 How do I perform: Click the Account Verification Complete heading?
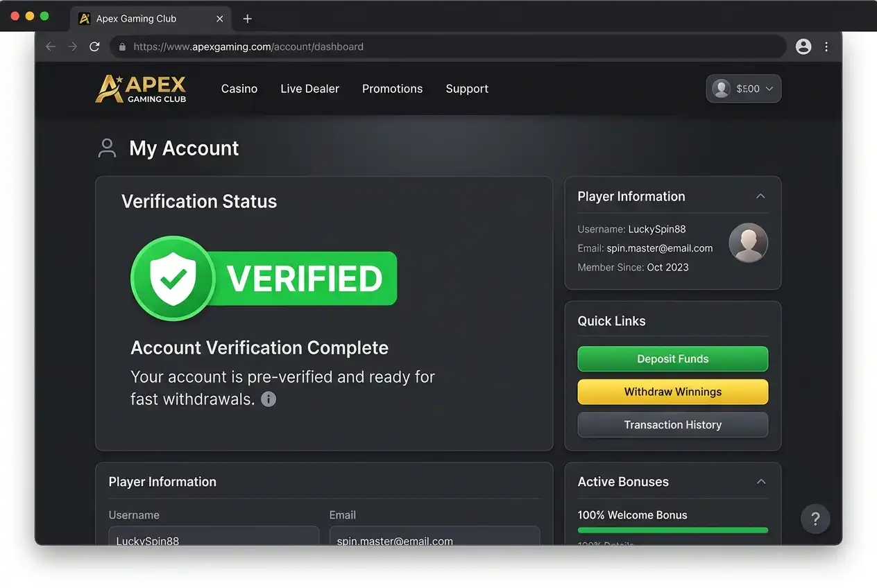(259, 348)
